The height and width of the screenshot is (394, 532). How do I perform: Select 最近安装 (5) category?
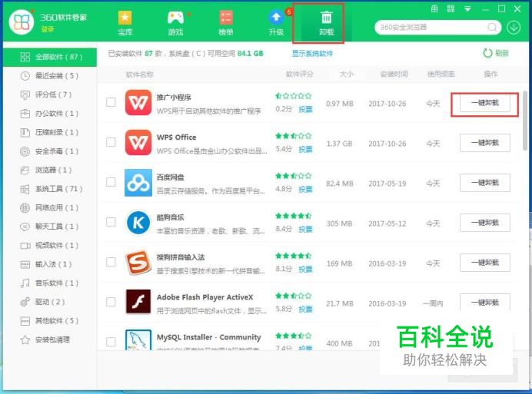tap(50, 75)
